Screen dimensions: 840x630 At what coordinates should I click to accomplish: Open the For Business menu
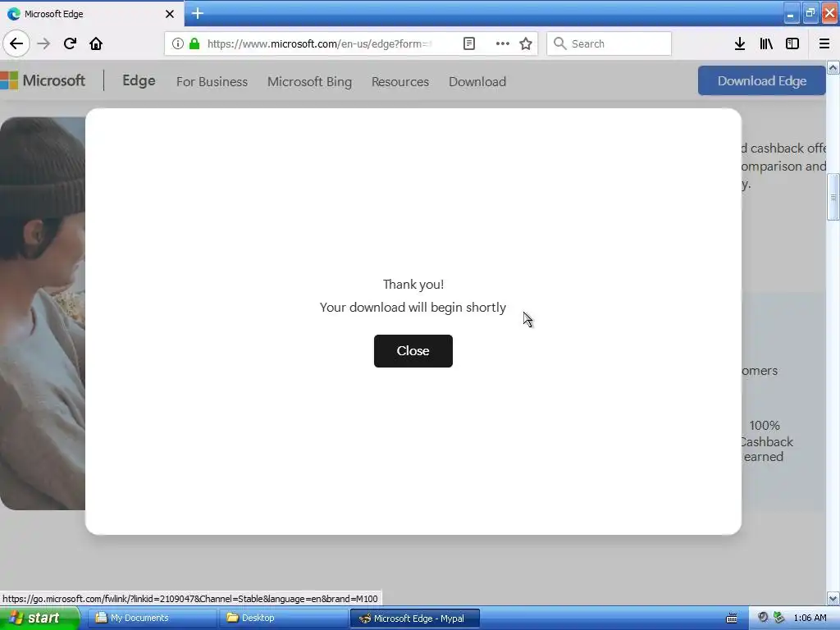pos(212,81)
